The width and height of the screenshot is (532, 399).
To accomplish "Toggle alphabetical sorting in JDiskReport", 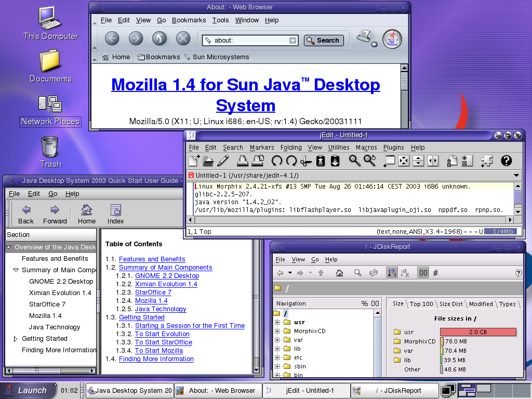I will coord(405,273).
